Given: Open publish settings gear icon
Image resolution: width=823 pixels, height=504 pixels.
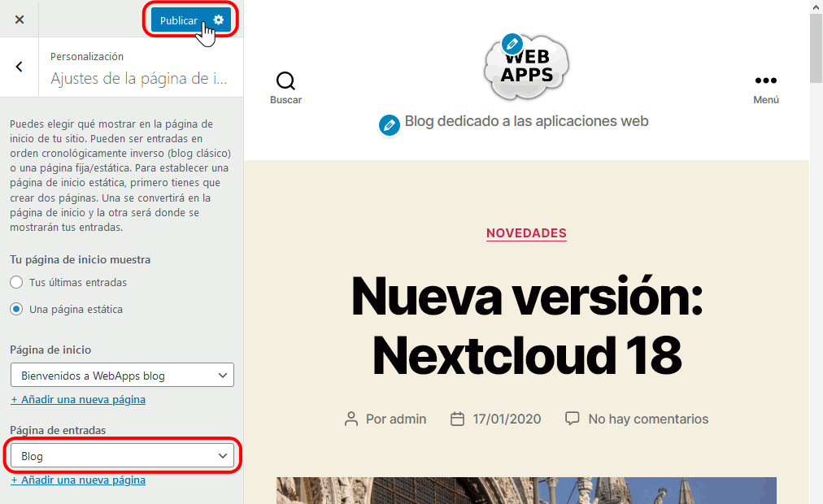Looking at the screenshot, I should pos(218,20).
